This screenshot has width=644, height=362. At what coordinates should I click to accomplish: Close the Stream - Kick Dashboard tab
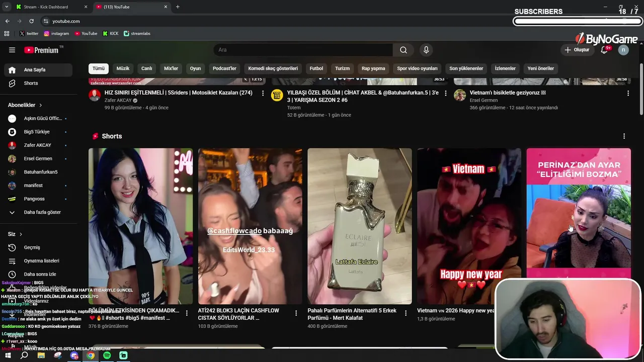[86, 7]
